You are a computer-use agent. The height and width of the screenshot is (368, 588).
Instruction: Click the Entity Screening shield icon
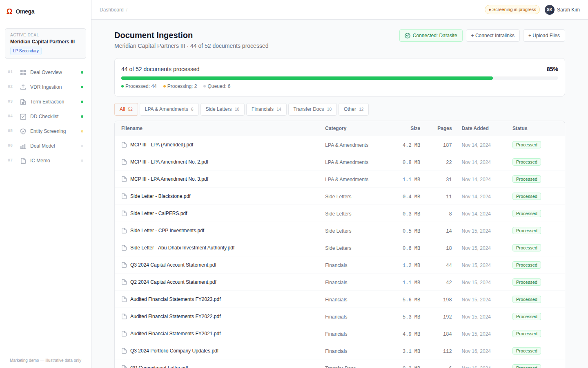23,131
